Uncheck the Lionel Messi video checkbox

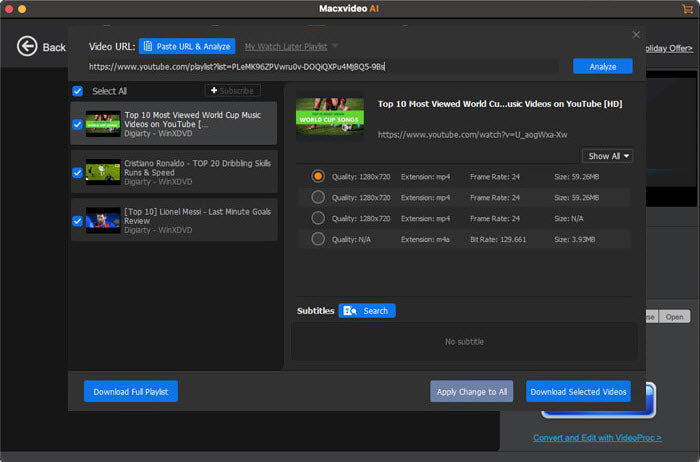[x=77, y=221]
